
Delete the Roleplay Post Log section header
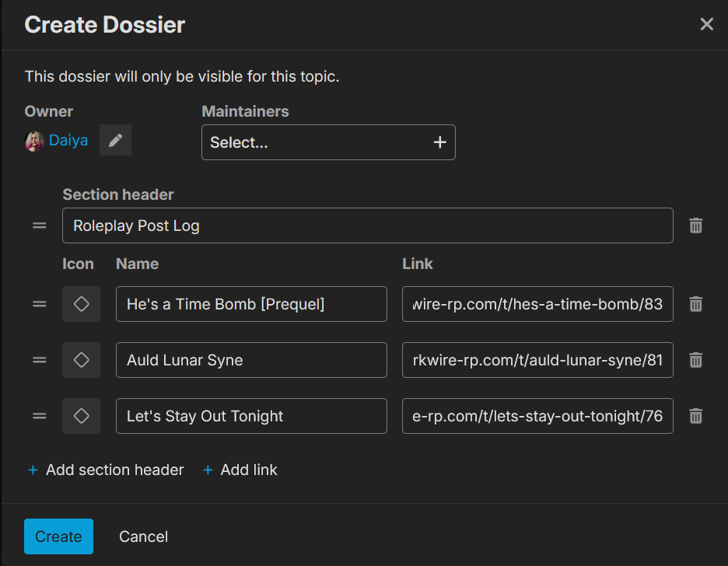click(696, 225)
